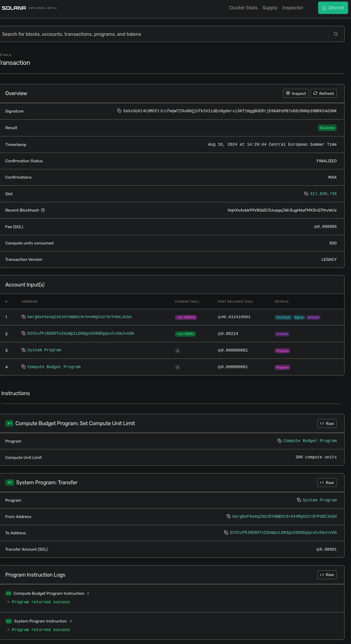Go to the Supply page
Screen dimensions: 351x644
(x=270, y=8)
